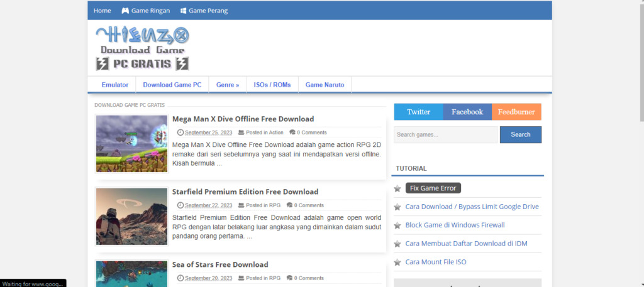Viewport: 644px width, 287px height.
Task: Open Starfield Premium Edition Free Download title
Action: point(245,192)
